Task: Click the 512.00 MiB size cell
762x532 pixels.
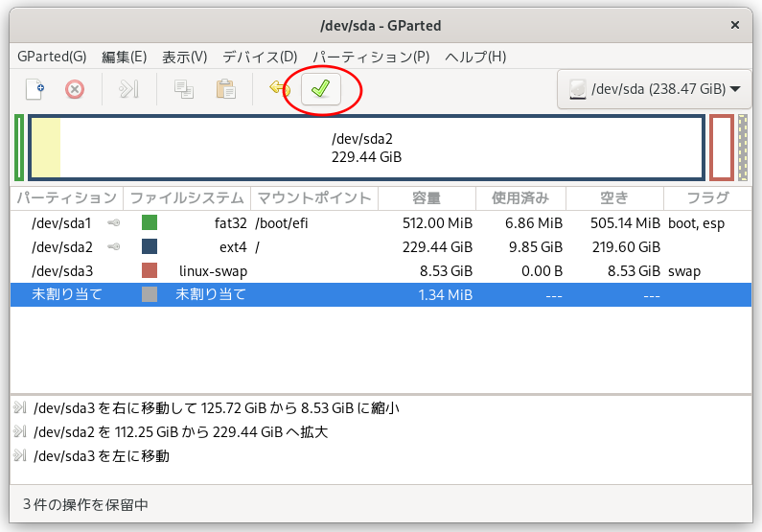Action: 437,223
